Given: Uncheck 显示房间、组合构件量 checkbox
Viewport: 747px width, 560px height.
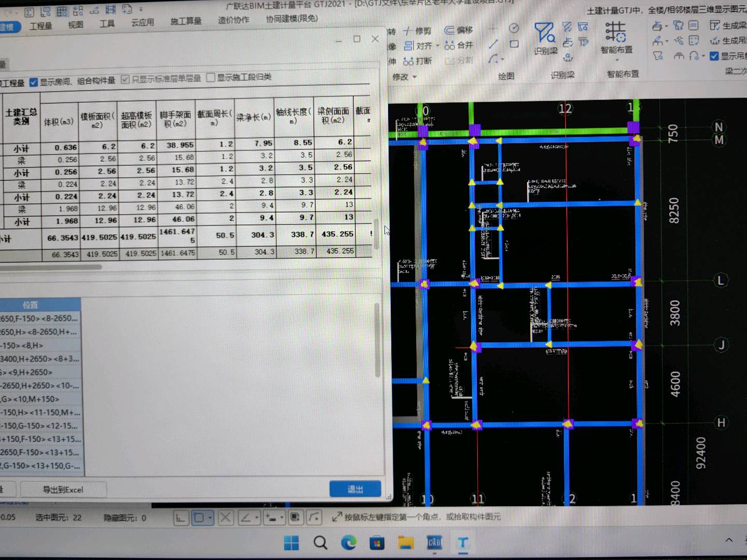Looking at the screenshot, I should point(34,82).
